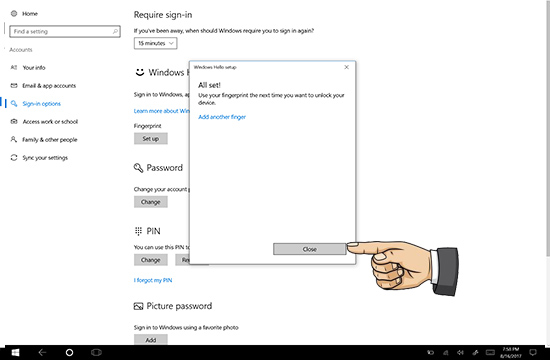550x360 pixels.
Task: Open the touch keyboard tray icon
Action: tap(490, 353)
